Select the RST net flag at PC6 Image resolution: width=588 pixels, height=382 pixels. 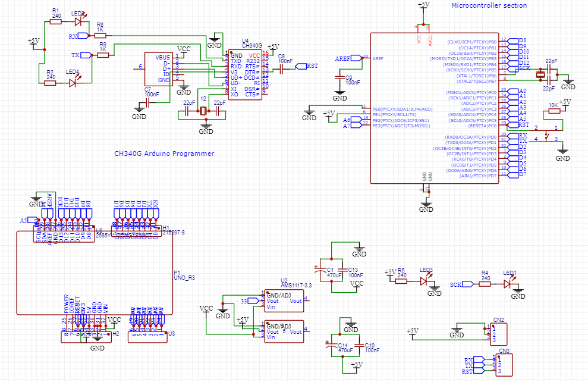tap(518, 124)
